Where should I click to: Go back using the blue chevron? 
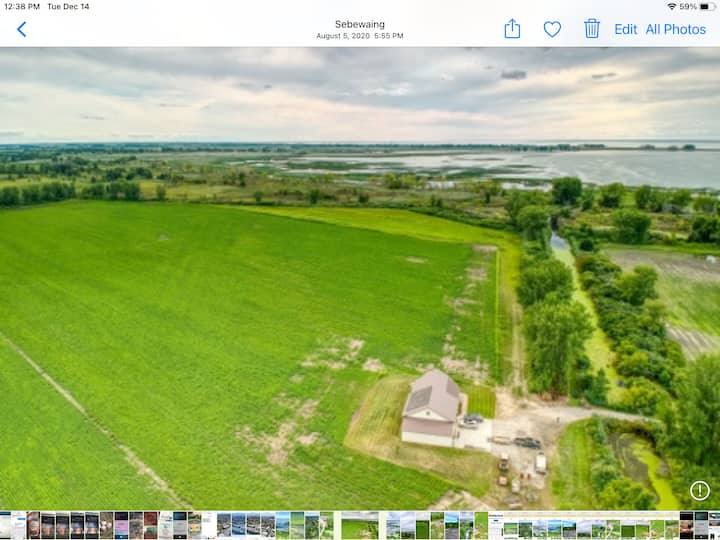point(22,29)
